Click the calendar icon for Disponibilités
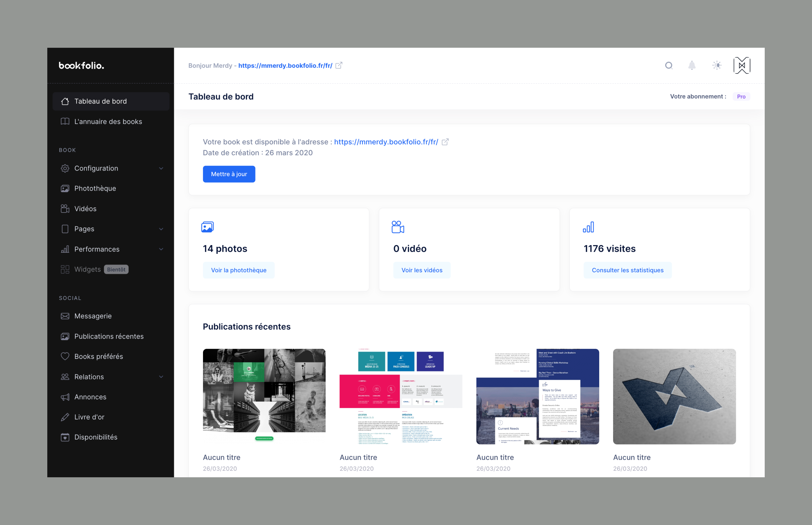 tap(65, 437)
